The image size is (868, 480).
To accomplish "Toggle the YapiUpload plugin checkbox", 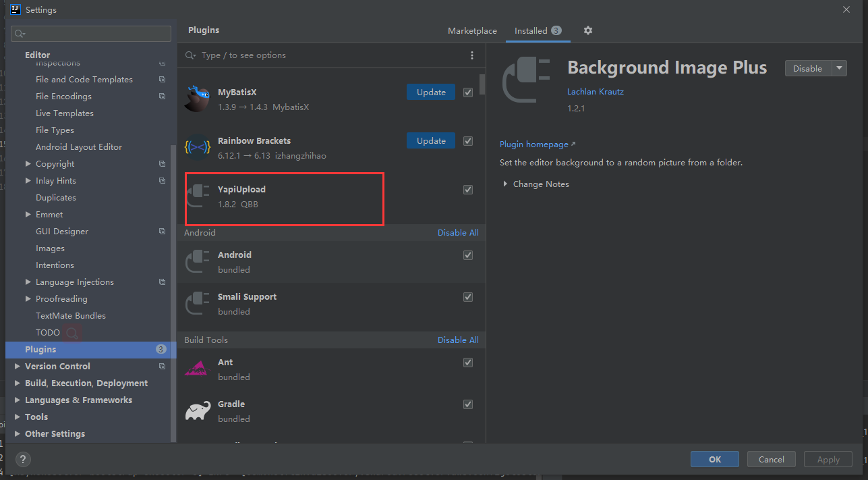I will 468,190.
